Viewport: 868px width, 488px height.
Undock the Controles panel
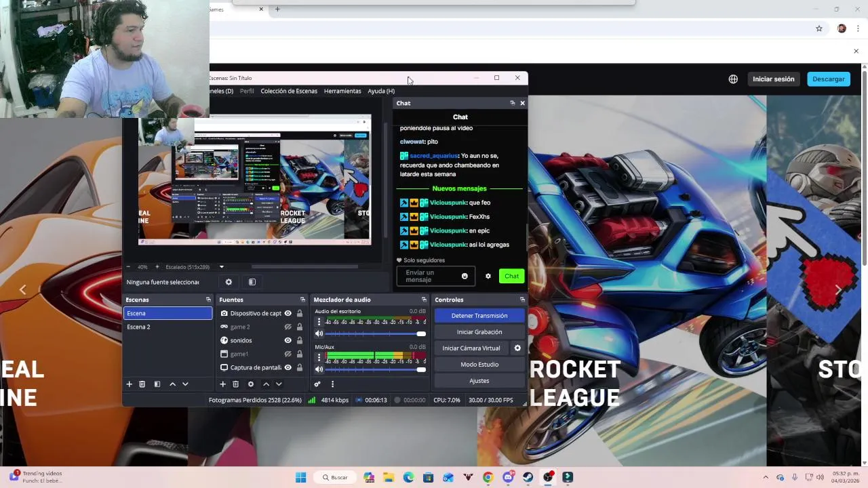point(522,300)
